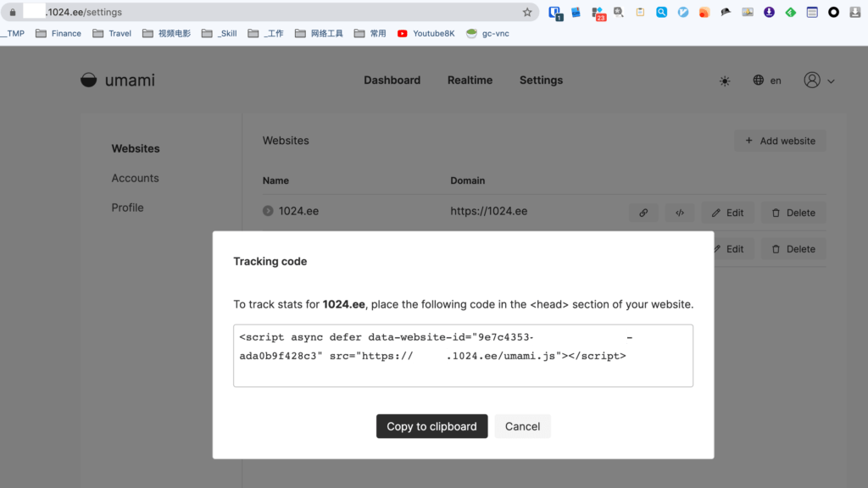Click the light blue V circle extension
Image resolution: width=868 pixels, height=488 pixels.
pos(683,12)
